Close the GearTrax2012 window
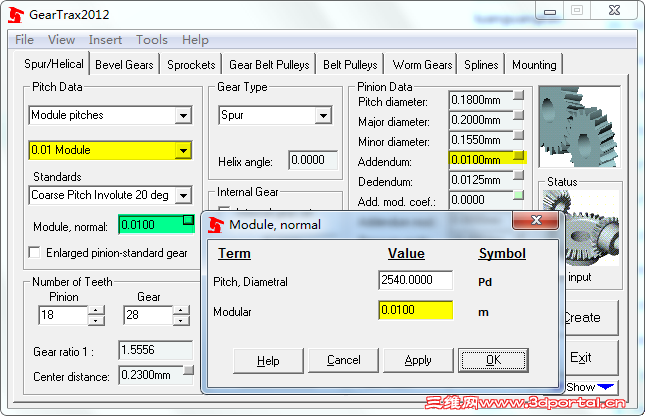Image resolution: width=645 pixels, height=416 pixels. pyautogui.click(x=614, y=11)
